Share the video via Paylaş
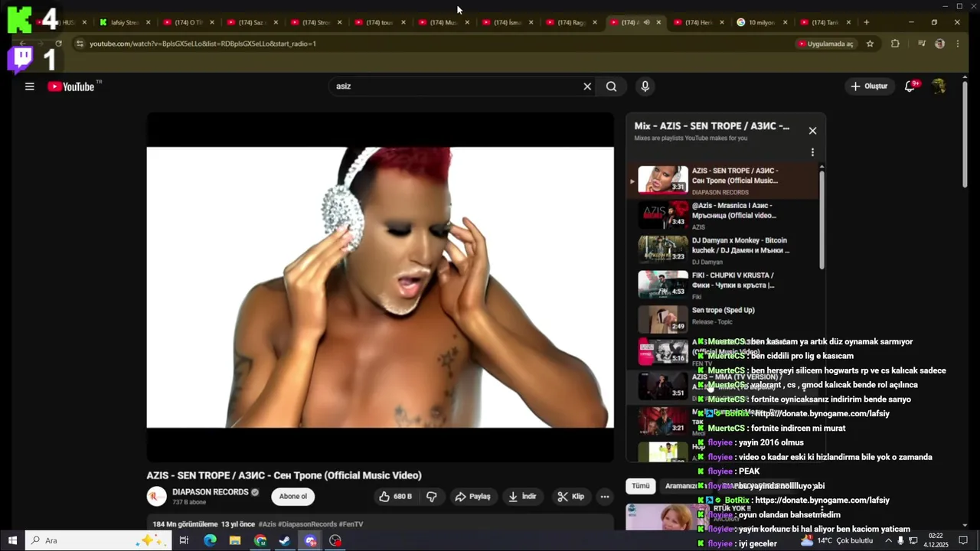 [x=472, y=497]
